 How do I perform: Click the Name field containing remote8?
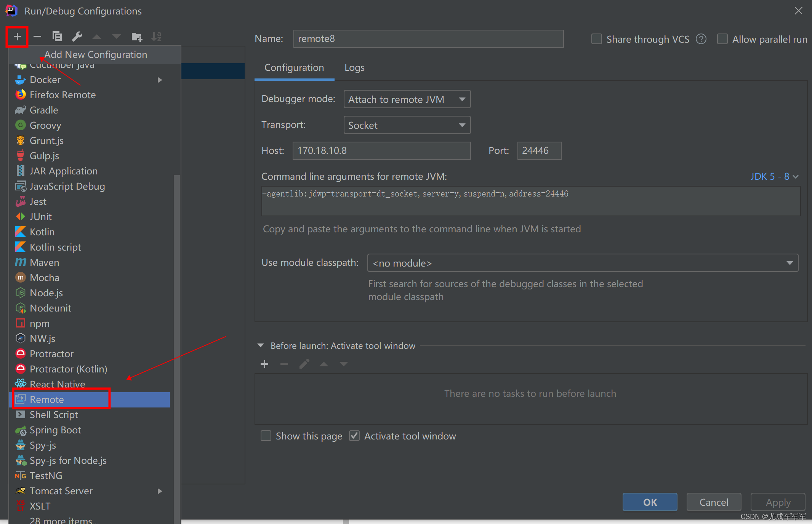(x=428, y=39)
